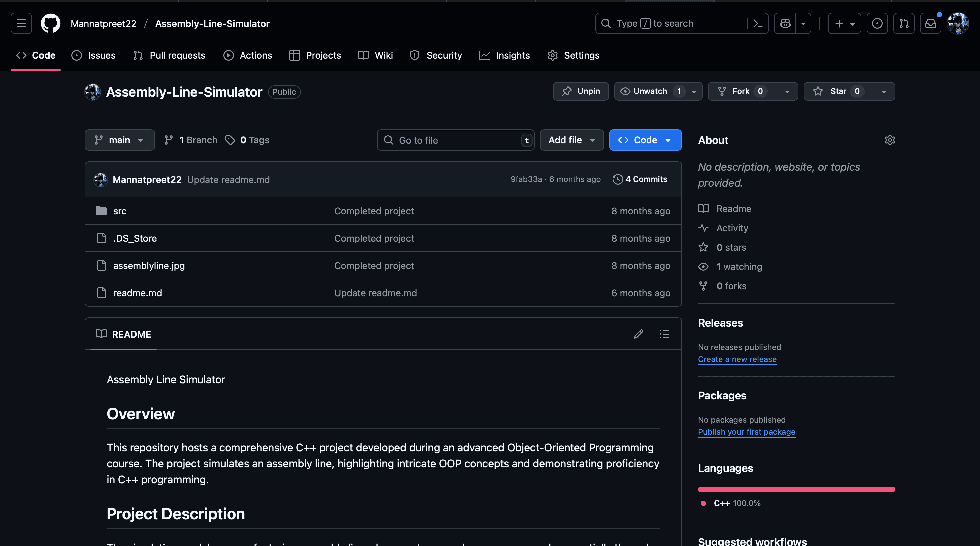980x546 pixels.
Task: Click the Releases heading
Action: (720, 323)
